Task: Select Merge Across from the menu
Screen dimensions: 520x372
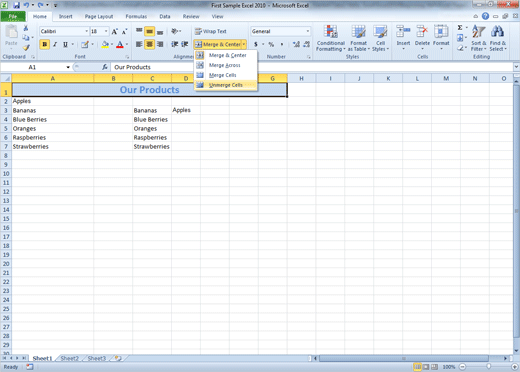Action: tap(225, 65)
